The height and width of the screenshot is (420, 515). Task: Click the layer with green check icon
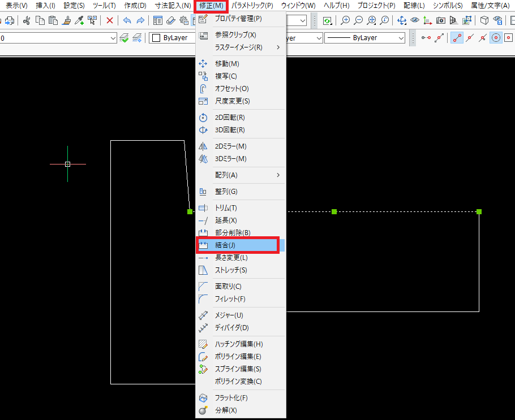coord(124,38)
